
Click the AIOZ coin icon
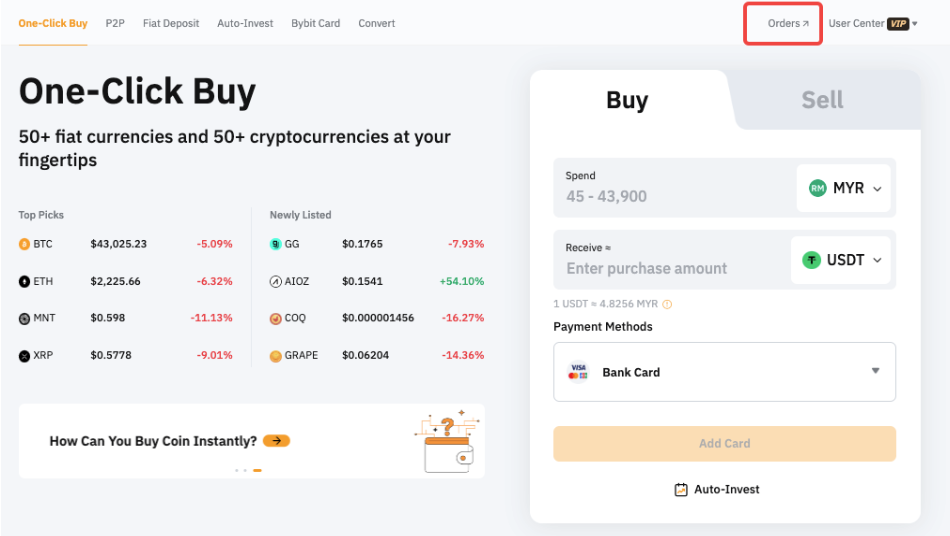coord(276,282)
